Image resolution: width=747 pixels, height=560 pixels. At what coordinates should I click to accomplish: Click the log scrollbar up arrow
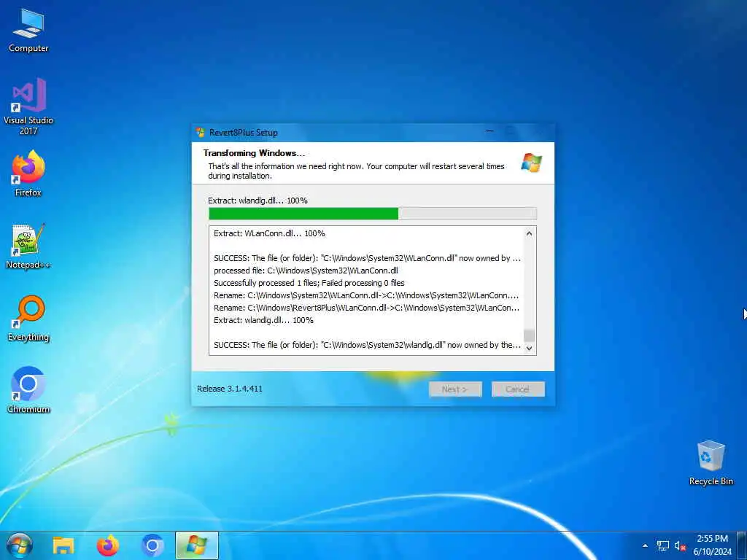point(530,233)
